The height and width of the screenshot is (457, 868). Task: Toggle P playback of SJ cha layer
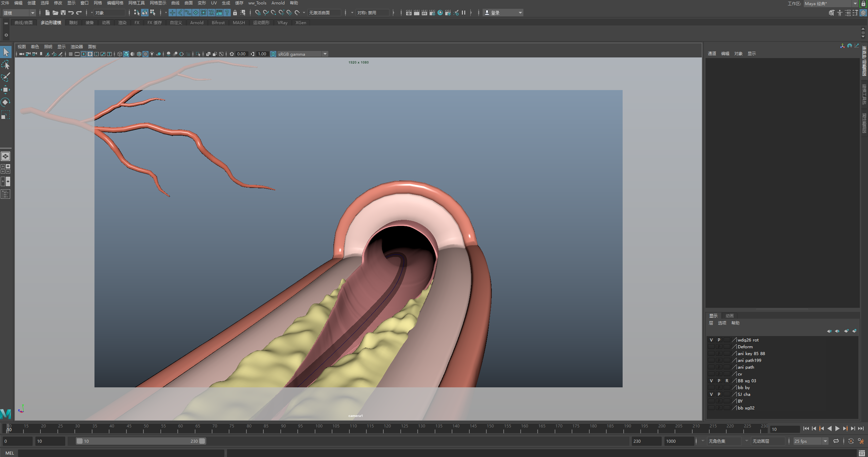pos(719,394)
